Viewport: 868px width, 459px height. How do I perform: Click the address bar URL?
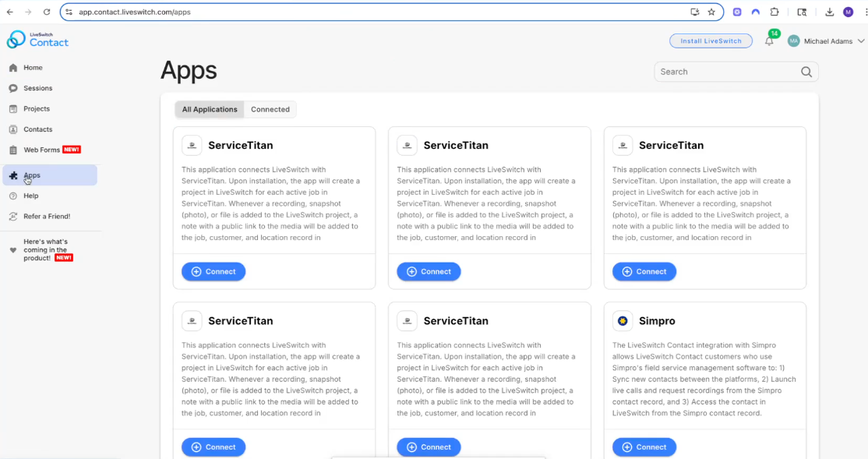click(x=135, y=12)
